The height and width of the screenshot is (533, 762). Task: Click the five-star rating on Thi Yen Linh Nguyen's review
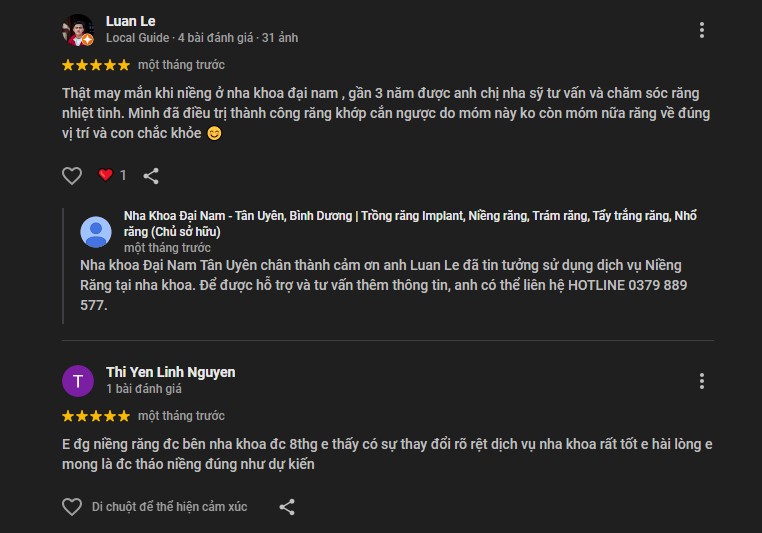(x=96, y=416)
